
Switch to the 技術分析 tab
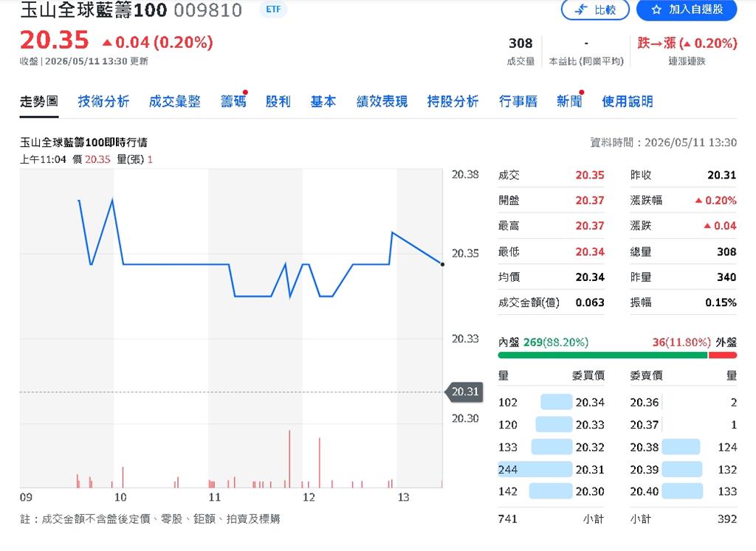tap(103, 102)
